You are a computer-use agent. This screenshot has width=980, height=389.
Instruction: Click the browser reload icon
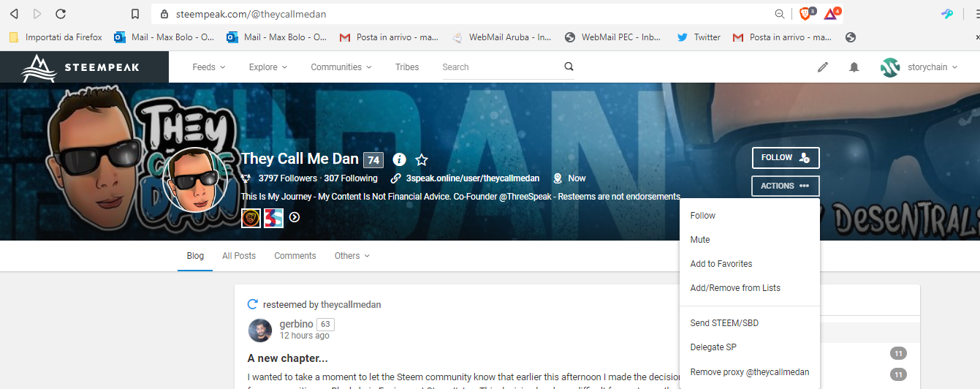coord(61,14)
